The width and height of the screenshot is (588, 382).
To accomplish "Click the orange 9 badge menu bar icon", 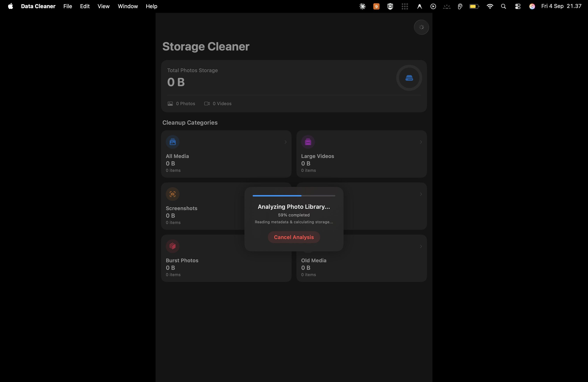I will 376,6.
